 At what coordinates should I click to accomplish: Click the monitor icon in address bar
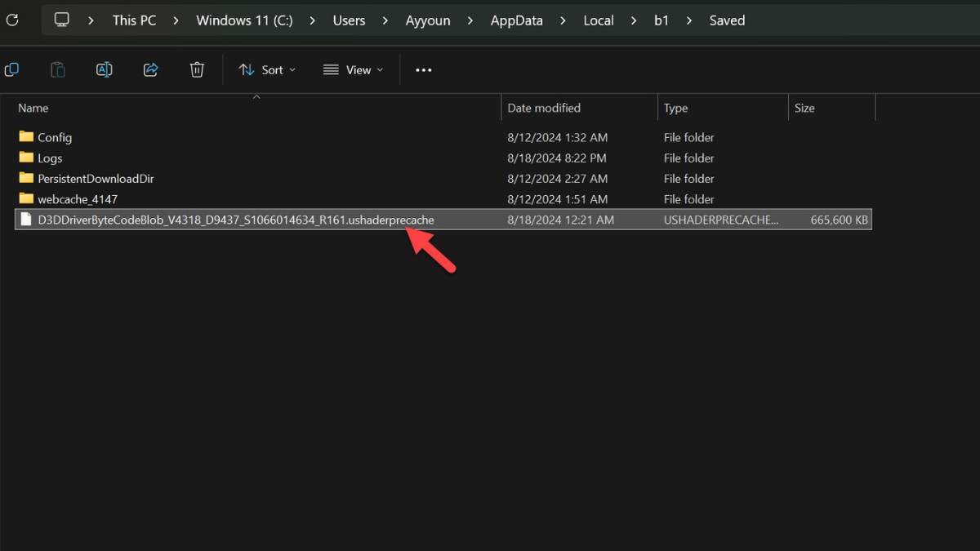(62, 20)
